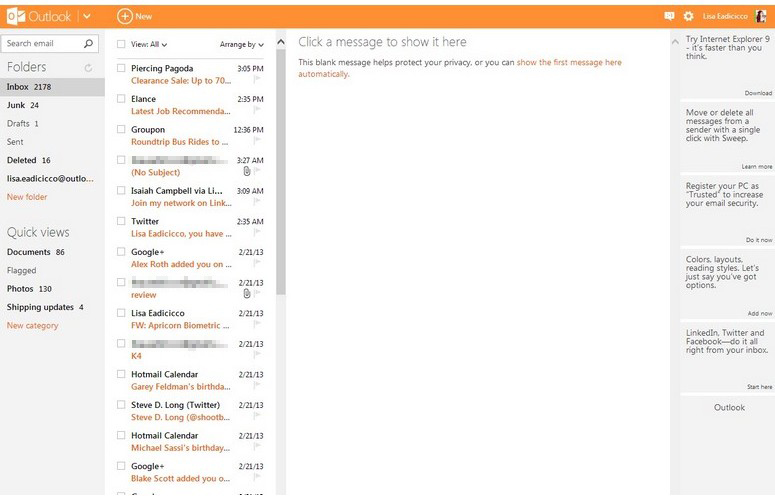
Task: Flag the Michael Sassi's birthday message
Action: 257,447
